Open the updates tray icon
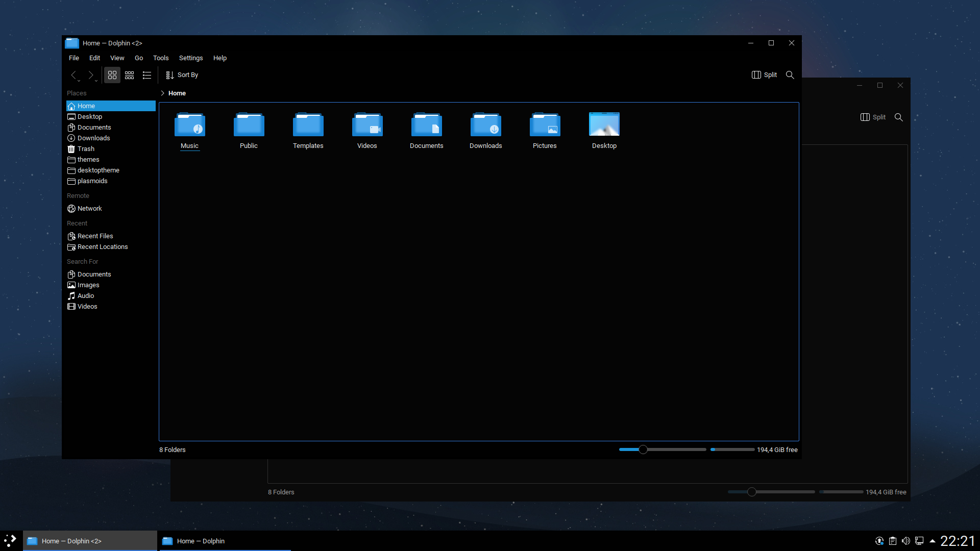The width and height of the screenshot is (980, 551). (879, 541)
